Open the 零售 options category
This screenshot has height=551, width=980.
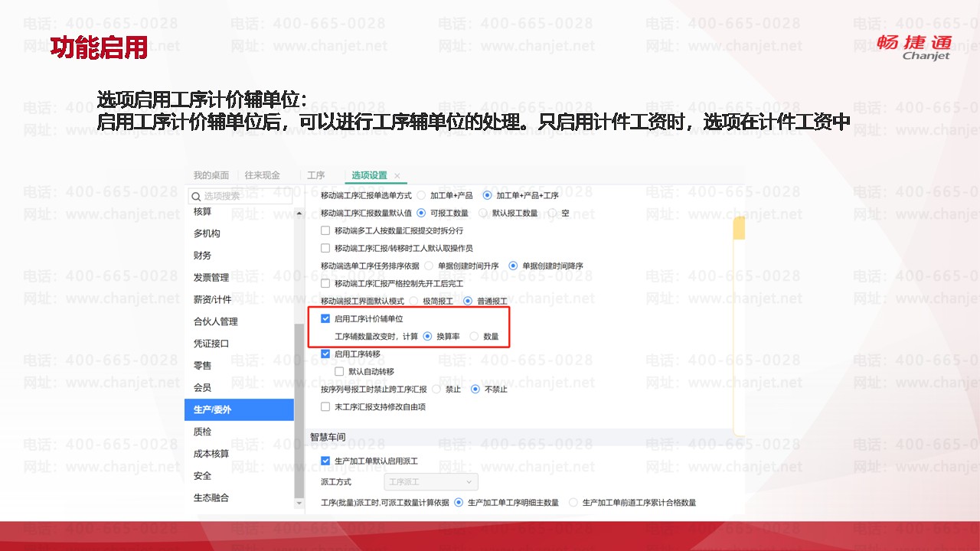202,366
